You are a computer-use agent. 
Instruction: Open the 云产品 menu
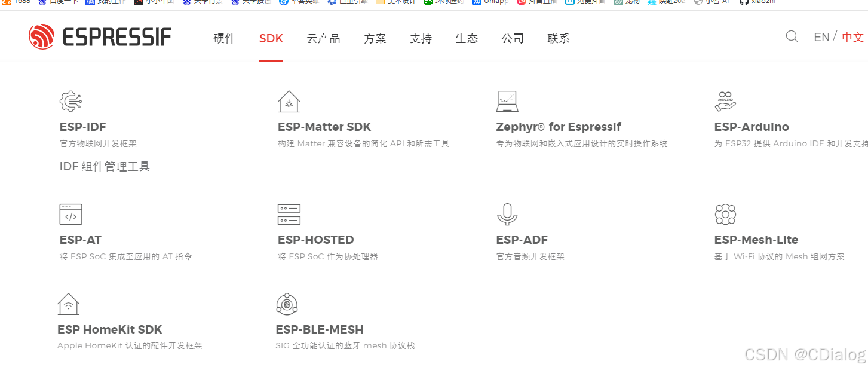click(x=324, y=39)
